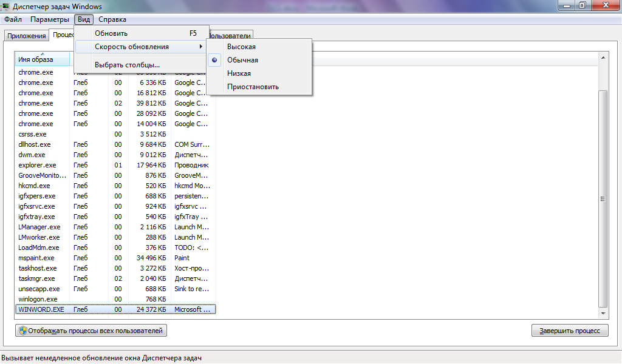
Task: Select the igfxpers.exe process
Action: (x=115, y=196)
